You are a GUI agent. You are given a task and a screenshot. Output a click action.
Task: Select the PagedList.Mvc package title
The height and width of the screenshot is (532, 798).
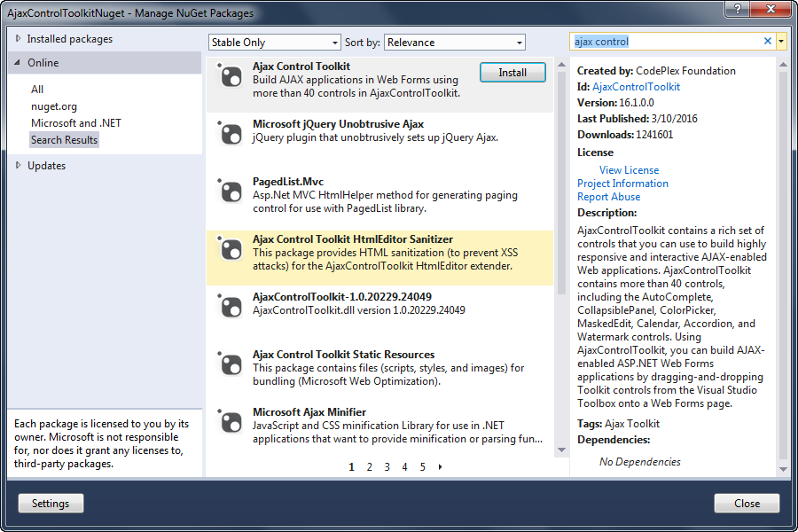pos(288,182)
